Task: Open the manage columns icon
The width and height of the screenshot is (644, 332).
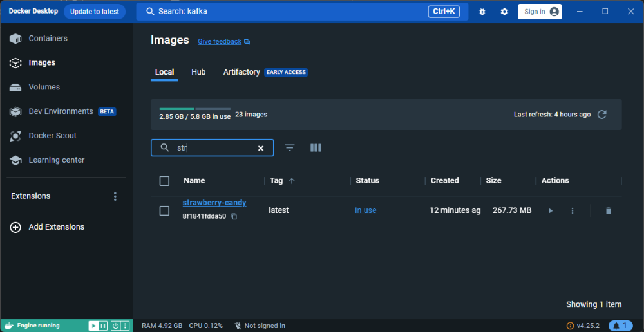Action: tap(316, 148)
